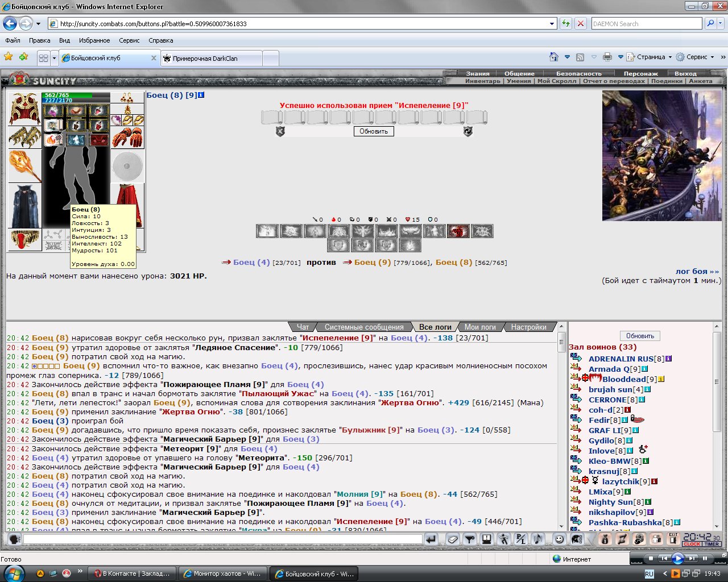Screen dimensions: 728x582
Task: Click private-message arrow icon beside Armada Q
Action: 576,368
